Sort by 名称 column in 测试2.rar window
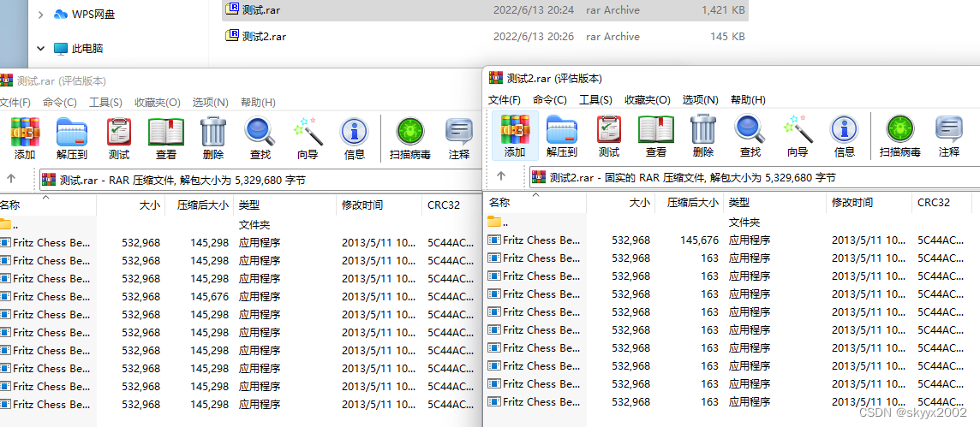 tap(535, 202)
